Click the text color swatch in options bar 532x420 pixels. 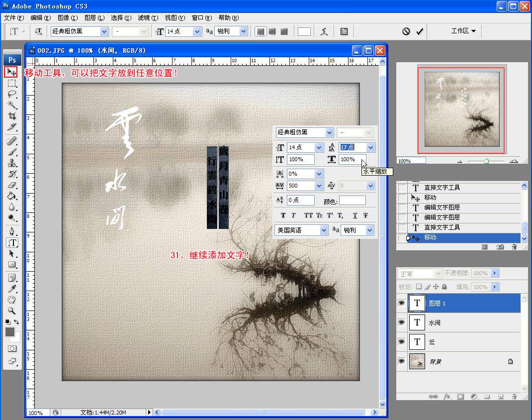coord(304,31)
